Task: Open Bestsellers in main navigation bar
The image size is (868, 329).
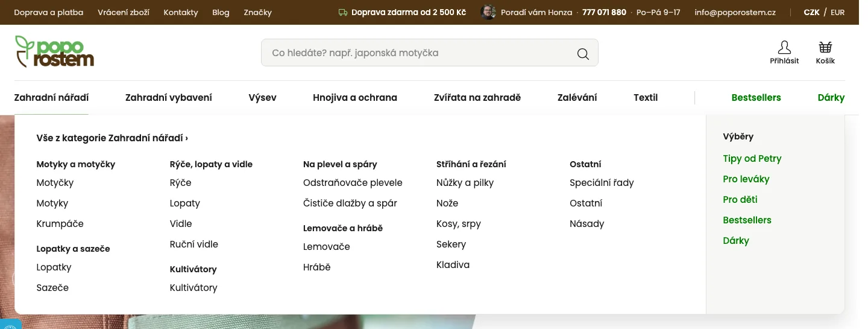Action: (756, 97)
